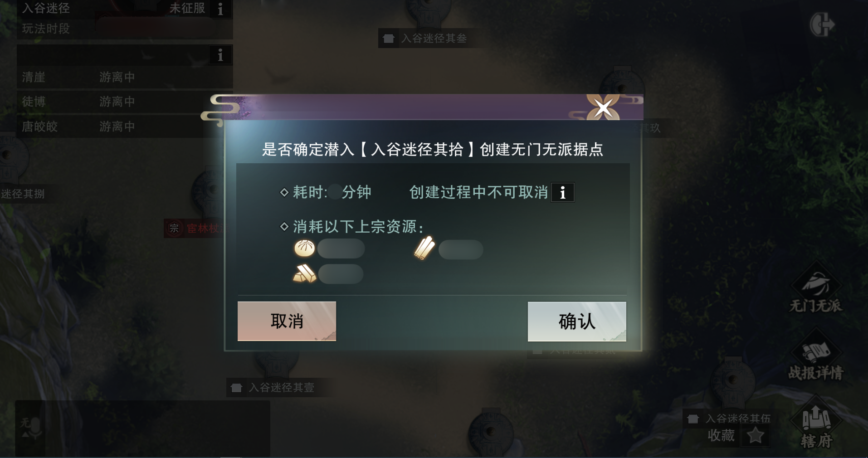Toggle the microphone voice icon

pos(31,429)
